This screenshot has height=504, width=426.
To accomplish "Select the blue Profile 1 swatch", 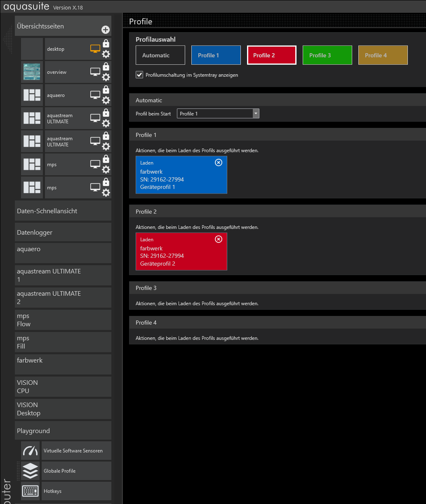I will pyautogui.click(x=216, y=55).
